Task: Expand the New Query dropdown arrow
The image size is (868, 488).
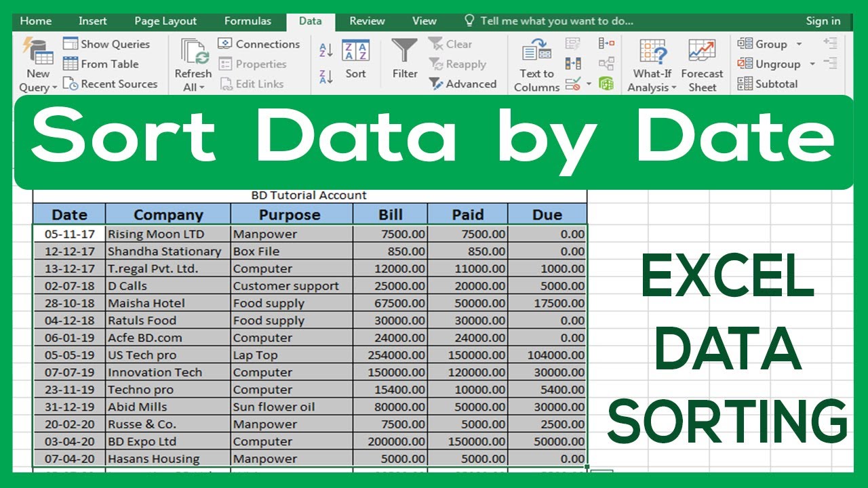Action: 54,88
